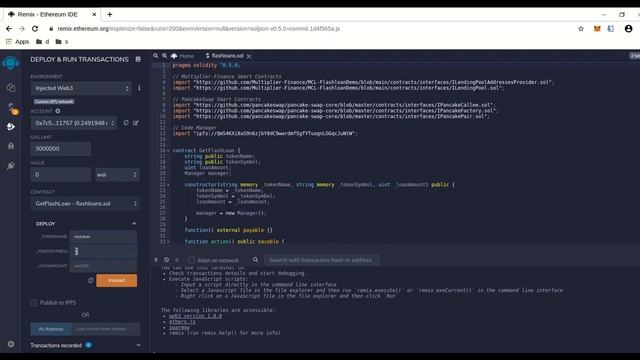
Task: Select the Remix - Ethereum IDE browser tab
Action: [x=51, y=14]
